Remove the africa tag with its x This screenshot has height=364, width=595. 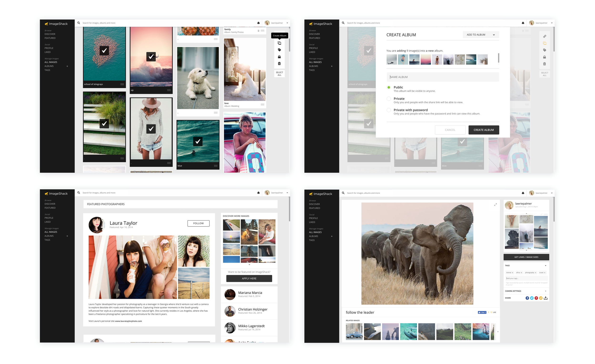point(522,272)
